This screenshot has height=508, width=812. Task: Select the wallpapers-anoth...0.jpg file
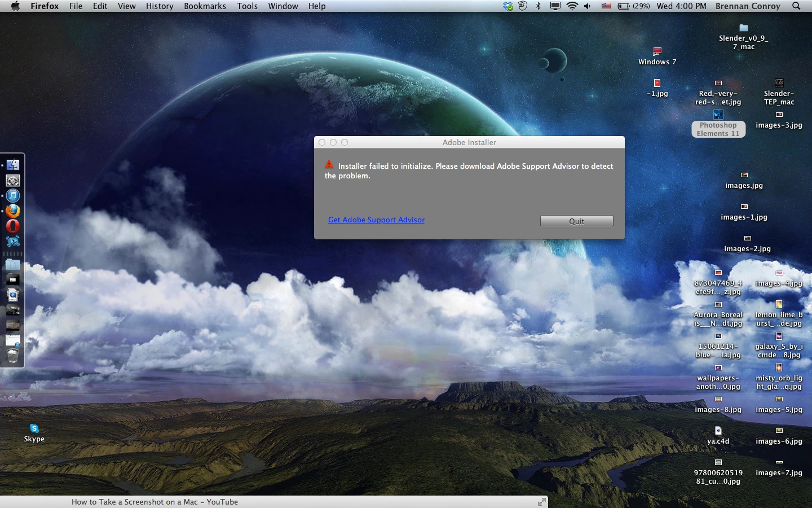(x=718, y=377)
